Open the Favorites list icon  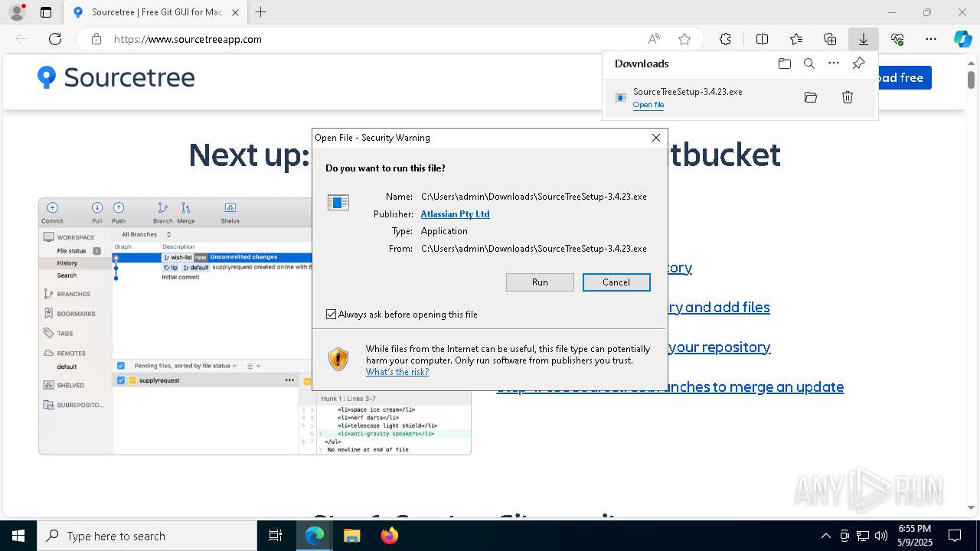[x=796, y=39]
